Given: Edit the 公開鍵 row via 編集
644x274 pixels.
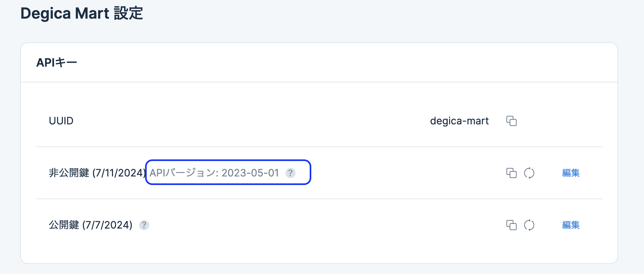Looking at the screenshot, I should click(x=571, y=225).
